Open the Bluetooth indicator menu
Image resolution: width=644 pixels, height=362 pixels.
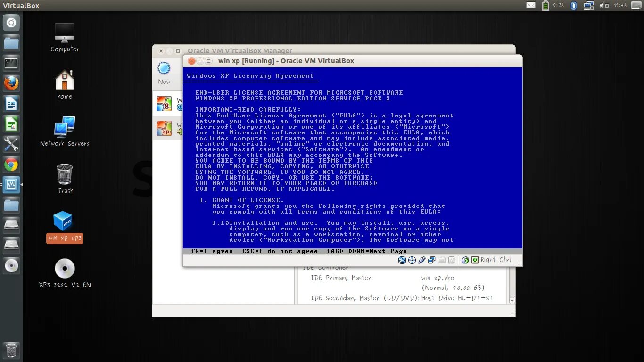pos(574,5)
